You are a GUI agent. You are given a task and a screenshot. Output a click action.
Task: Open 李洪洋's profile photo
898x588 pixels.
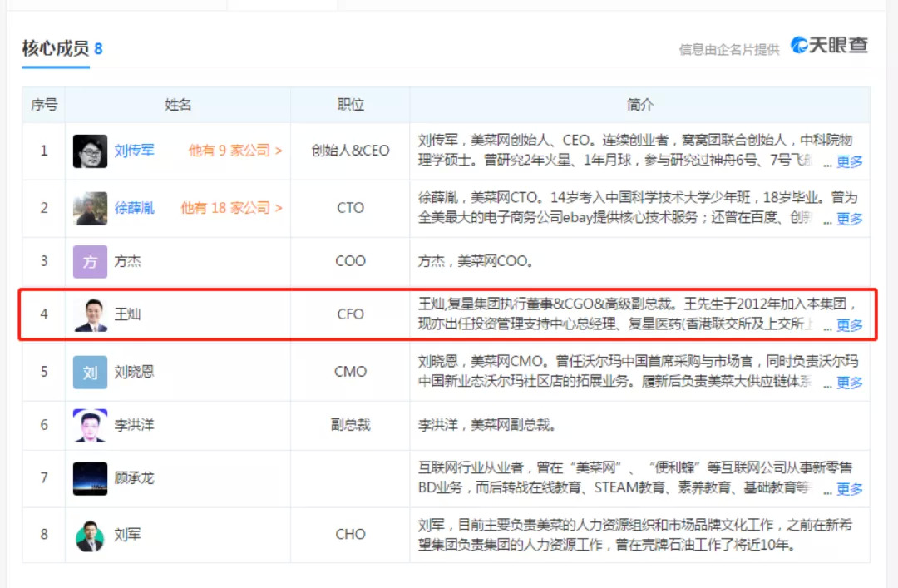point(90,425)
